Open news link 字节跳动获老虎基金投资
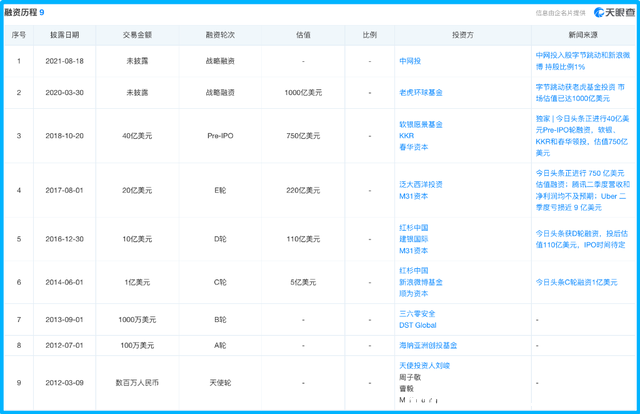The height and width of the screenshot is (414, 640). pyautogui.click(x=580, y=93)
